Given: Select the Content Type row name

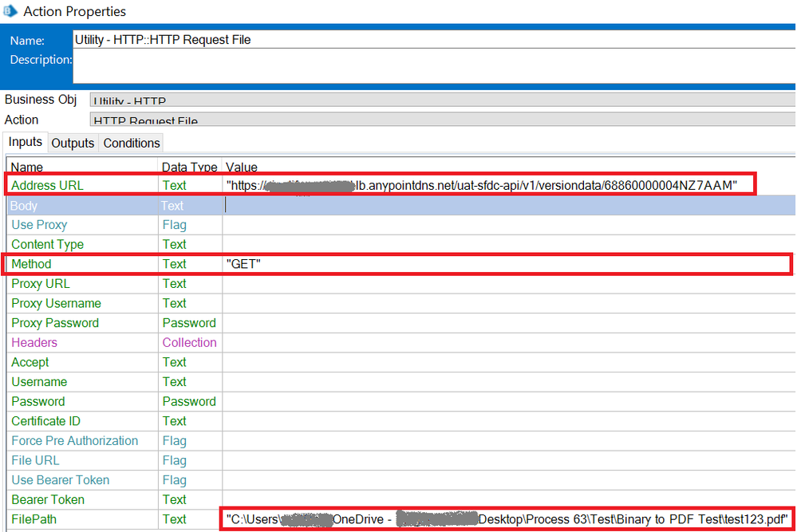Looking at the screenshot, I should (47, 244).
